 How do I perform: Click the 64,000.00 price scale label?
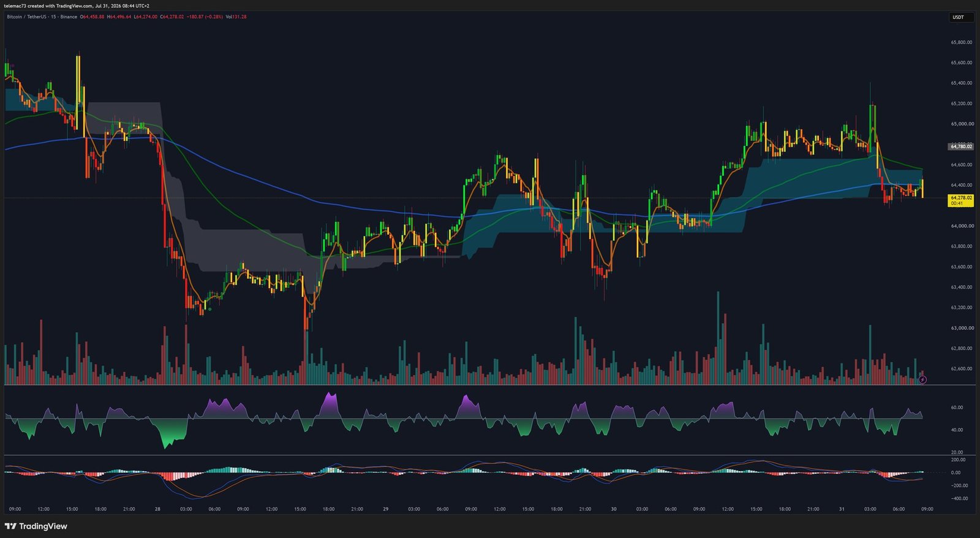pyautogui.click(x=962, y=226)
